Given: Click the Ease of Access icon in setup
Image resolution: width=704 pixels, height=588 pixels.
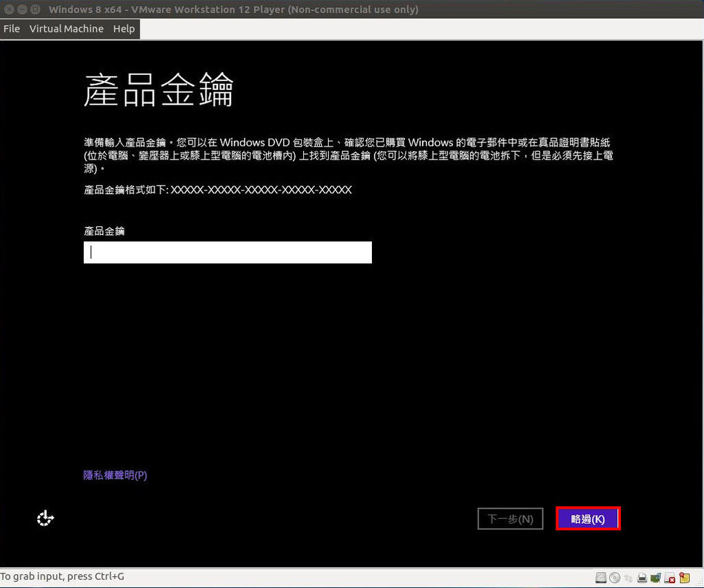Looking at the screenshot, I should [x=45, y=518].
